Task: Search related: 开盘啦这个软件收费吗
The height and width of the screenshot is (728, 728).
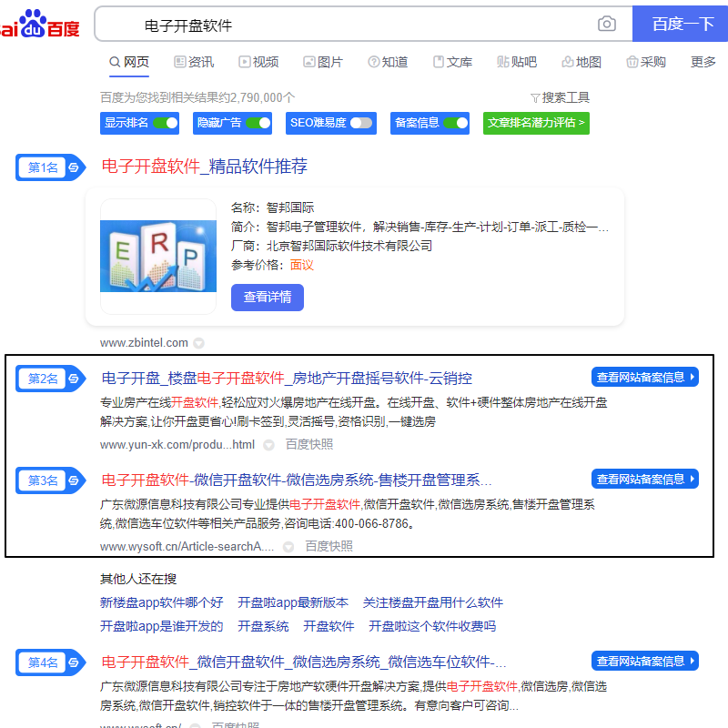Action: pos(432,626)
